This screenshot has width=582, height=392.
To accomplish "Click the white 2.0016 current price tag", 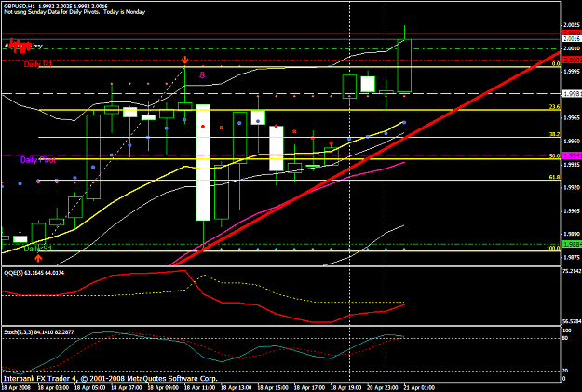I will 572,38.
